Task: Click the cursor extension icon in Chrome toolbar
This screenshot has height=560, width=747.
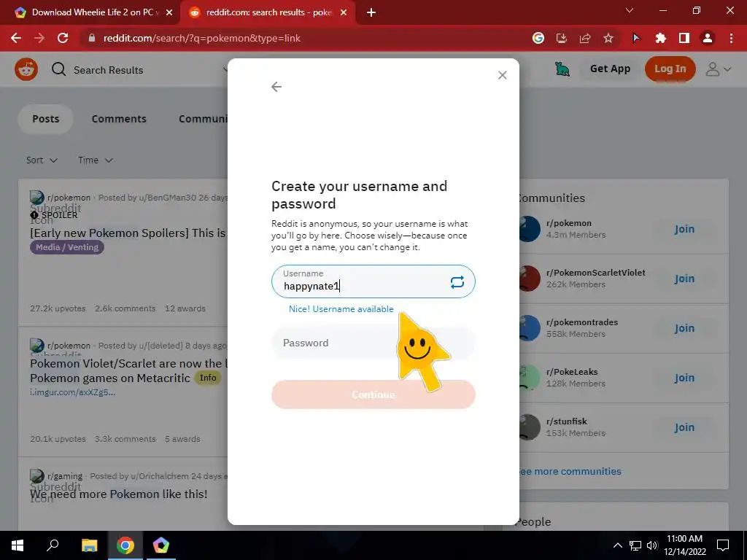Action: (636, 38)
